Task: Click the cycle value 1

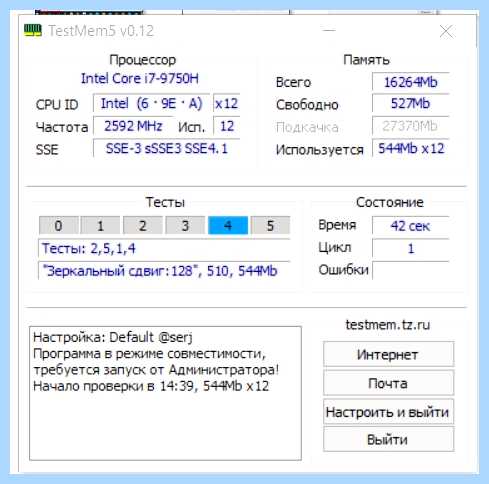Action: (411, 248)
